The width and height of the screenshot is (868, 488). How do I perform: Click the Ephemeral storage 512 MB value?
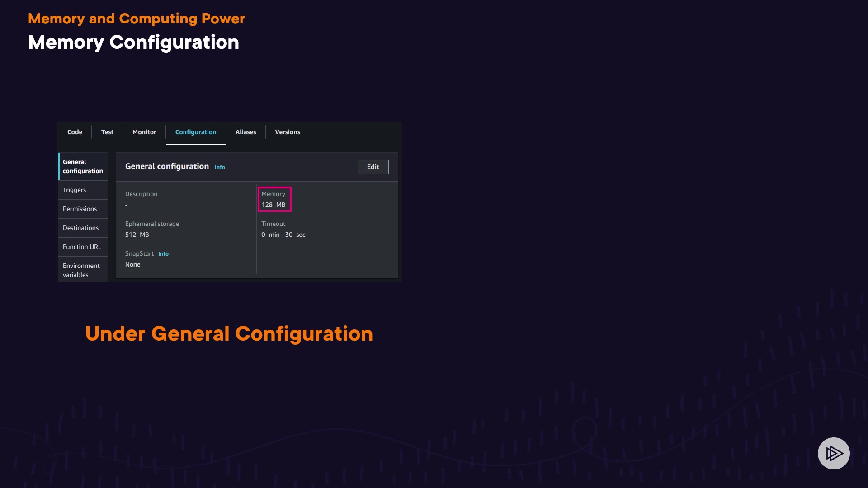137,235
